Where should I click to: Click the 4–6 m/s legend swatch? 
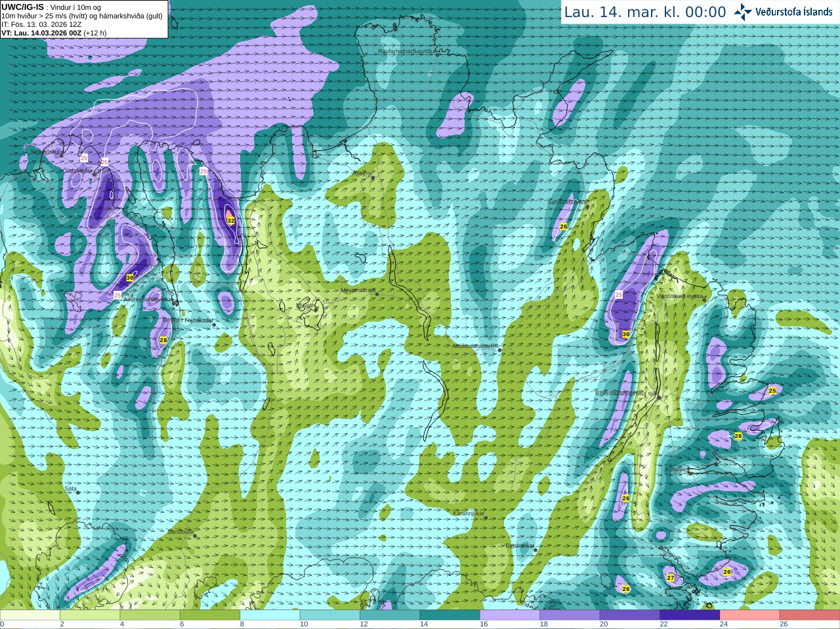pos(150,615)
